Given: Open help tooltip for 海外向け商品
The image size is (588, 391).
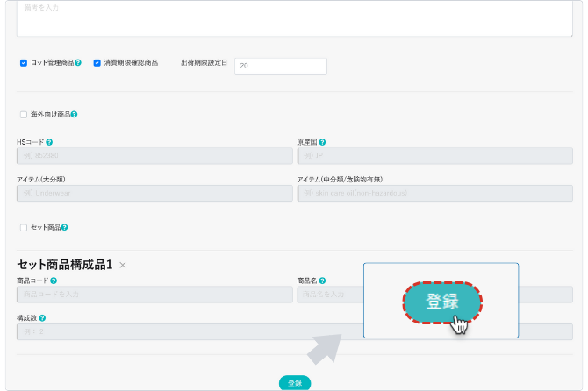Looking at the screenshot, I should click(x=74, y=115).
